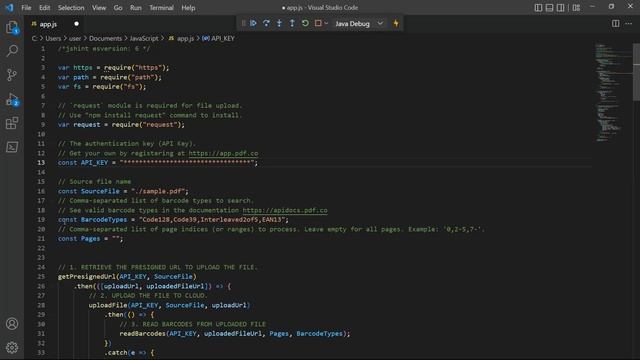Image resolution: width=640 pixels, height=360 pixels.
Task: Open the Search view in activity bar
Action: coord(12,51)
